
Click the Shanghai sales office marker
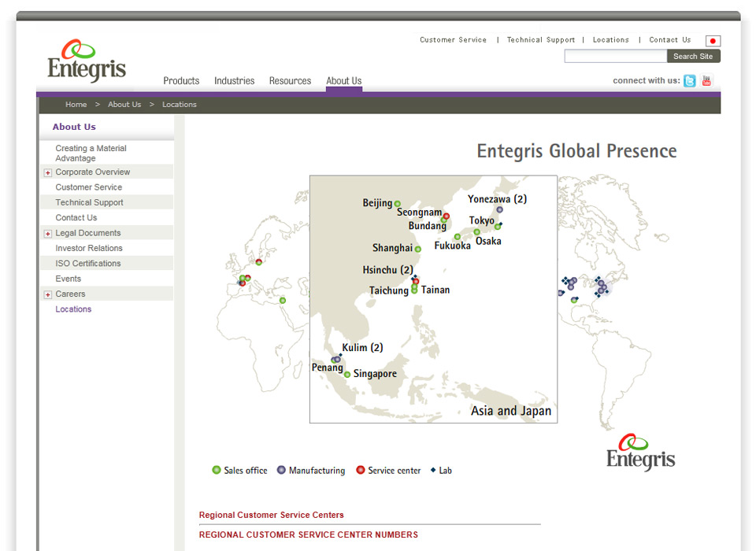(x=417, y=250)
